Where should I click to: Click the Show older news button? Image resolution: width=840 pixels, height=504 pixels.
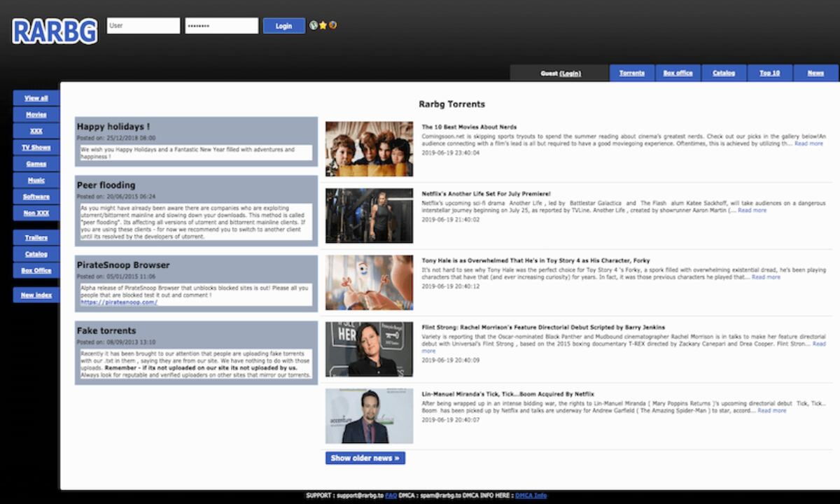pyautogui.click(x=365, y=458)
